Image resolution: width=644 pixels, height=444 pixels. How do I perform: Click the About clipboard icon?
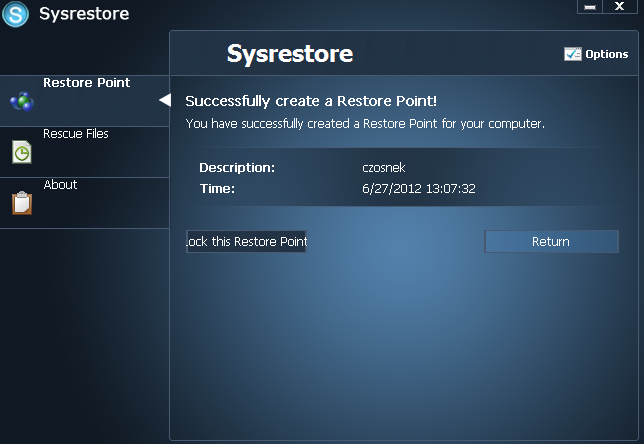[x=21, y=203]
